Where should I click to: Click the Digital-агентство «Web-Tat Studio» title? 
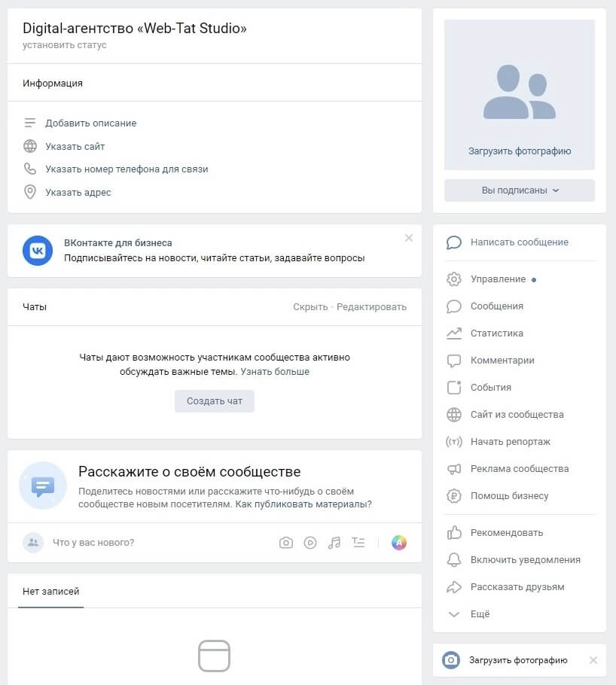click(x=135, y=28)
